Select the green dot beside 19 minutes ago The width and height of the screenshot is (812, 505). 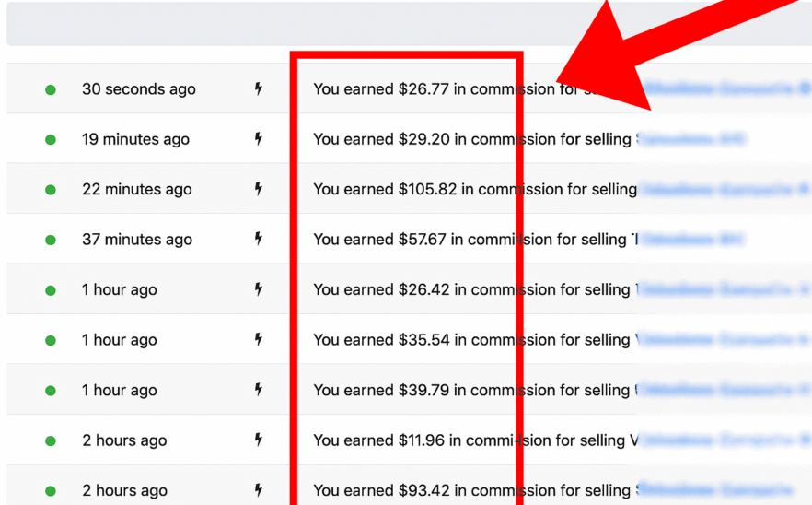51,140
